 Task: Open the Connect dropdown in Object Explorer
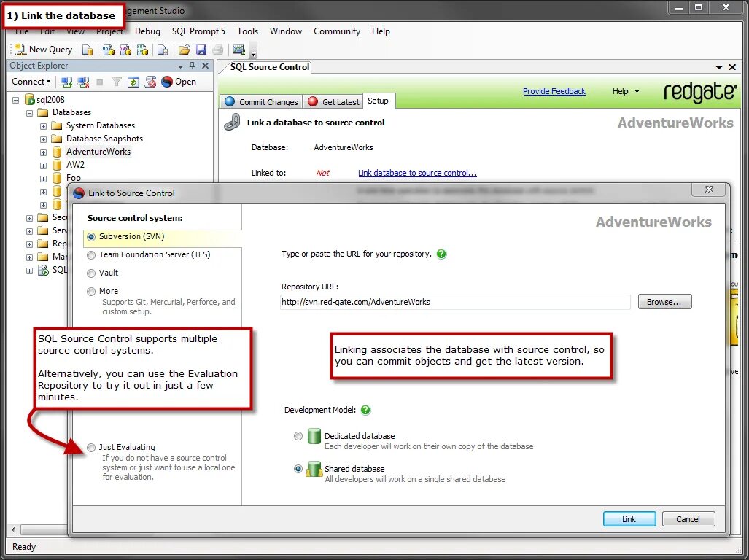pos(31,82)
